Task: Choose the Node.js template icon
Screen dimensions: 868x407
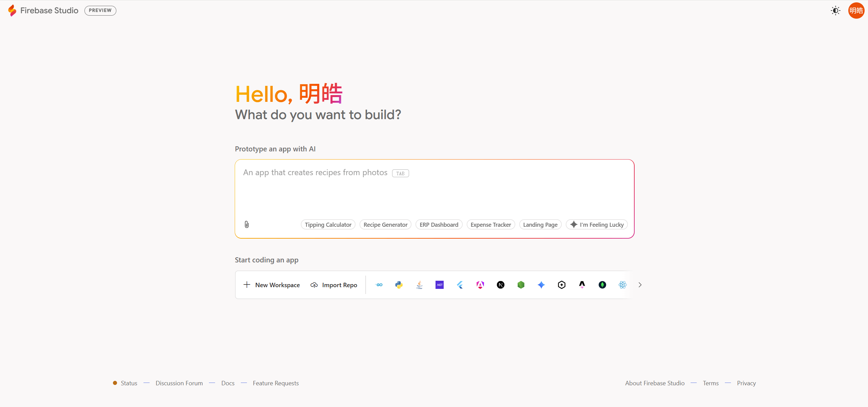Action: [x=521, y=285]
